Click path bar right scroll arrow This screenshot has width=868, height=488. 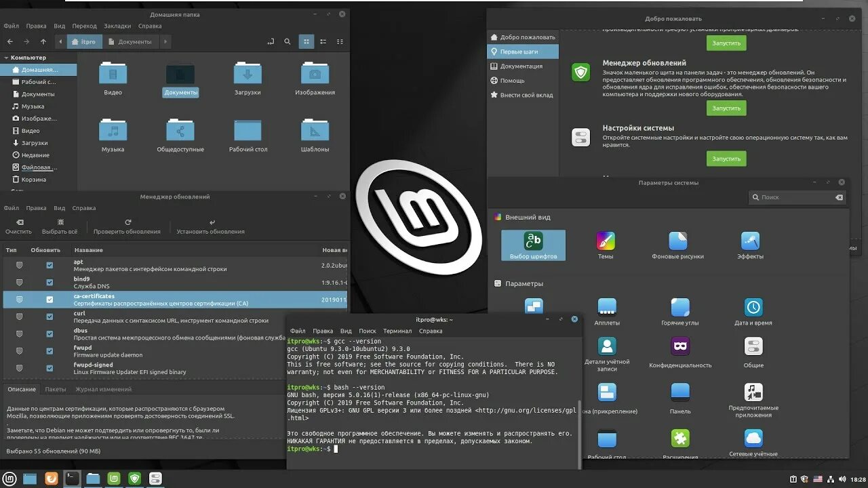coord(165,41)
